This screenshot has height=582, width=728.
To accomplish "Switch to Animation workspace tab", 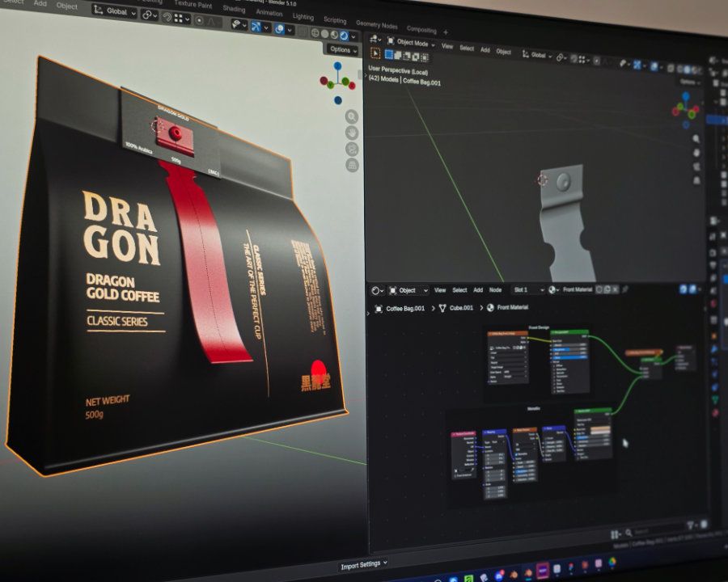I will click(269, 13).
